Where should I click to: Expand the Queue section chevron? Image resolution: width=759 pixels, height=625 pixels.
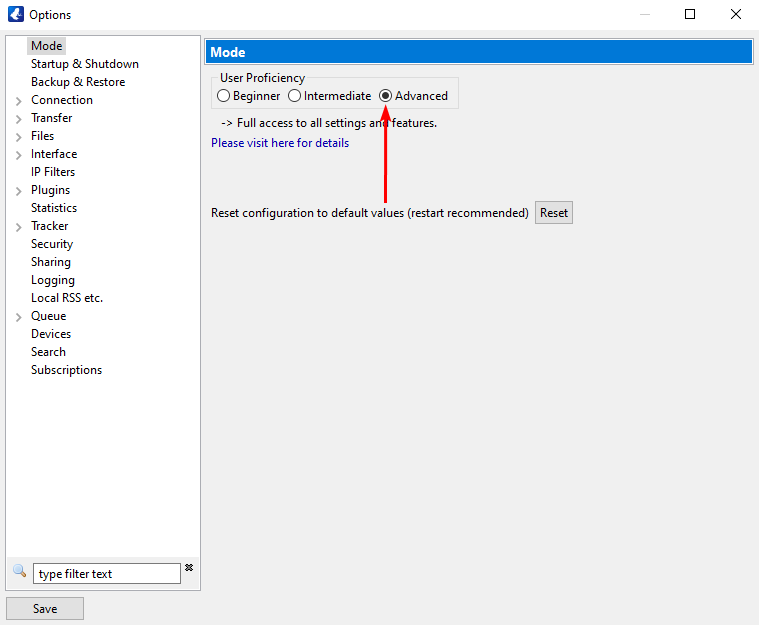[19, 317]
